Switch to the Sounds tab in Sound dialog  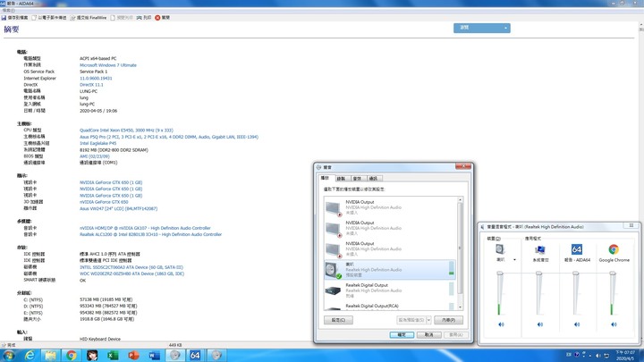357,179
